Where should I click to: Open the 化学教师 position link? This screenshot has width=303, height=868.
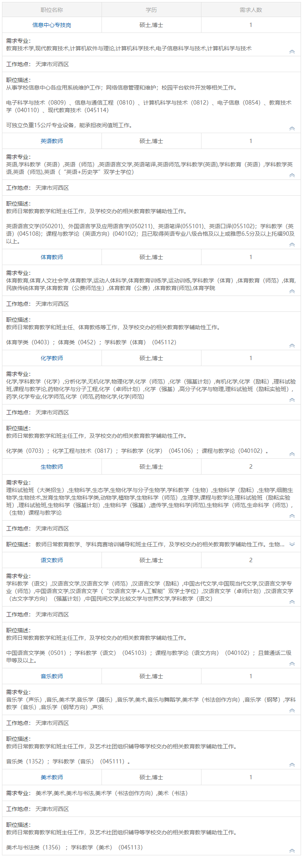52,358
